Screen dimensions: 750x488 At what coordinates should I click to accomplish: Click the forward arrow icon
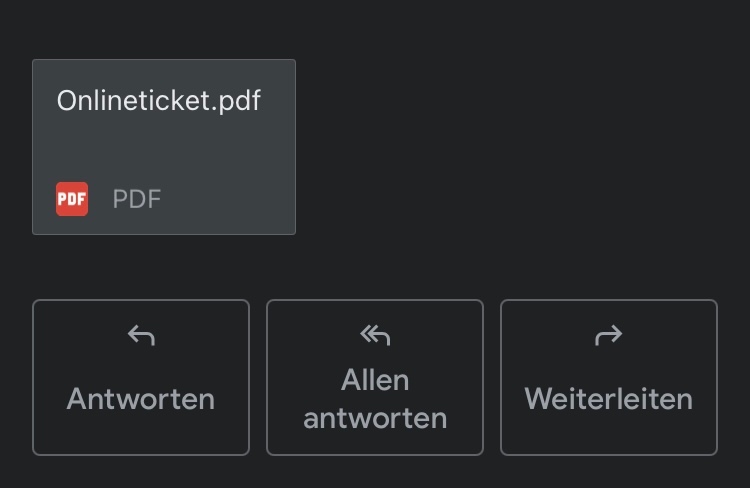(x=608, y=337)
